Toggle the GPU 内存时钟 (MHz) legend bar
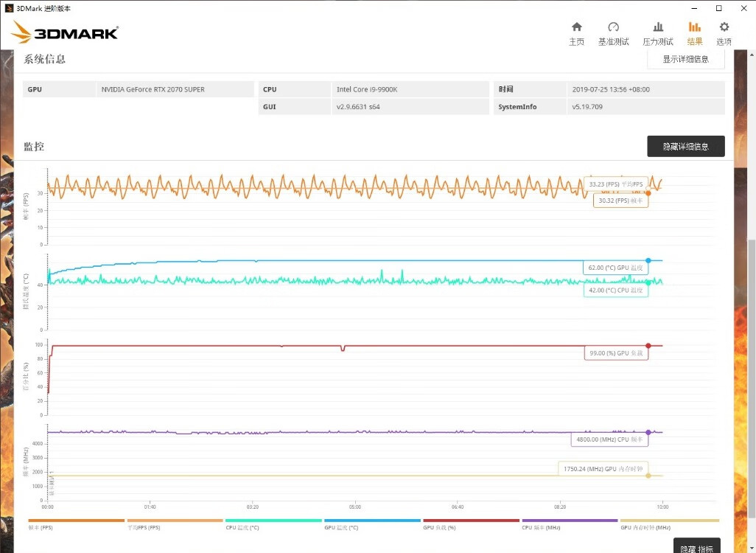The width and height of the screenshot is (756, 553). click(x=670, y=521)
